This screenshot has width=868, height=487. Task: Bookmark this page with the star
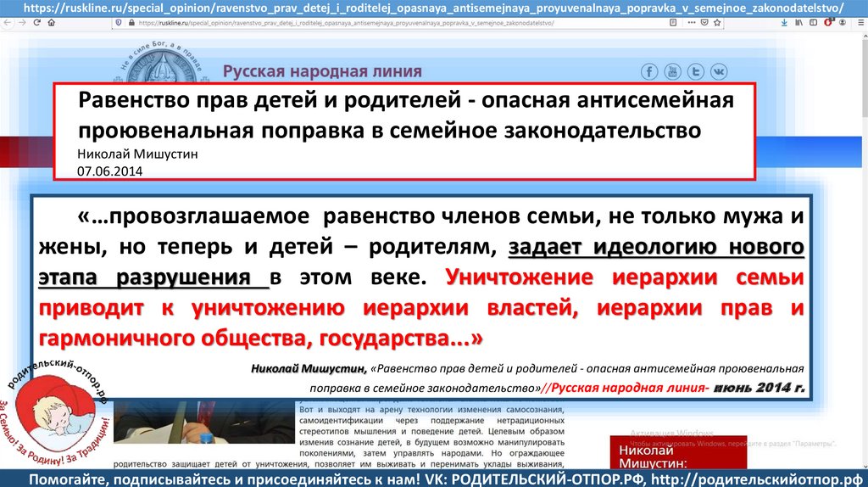[x=717, y=23]
